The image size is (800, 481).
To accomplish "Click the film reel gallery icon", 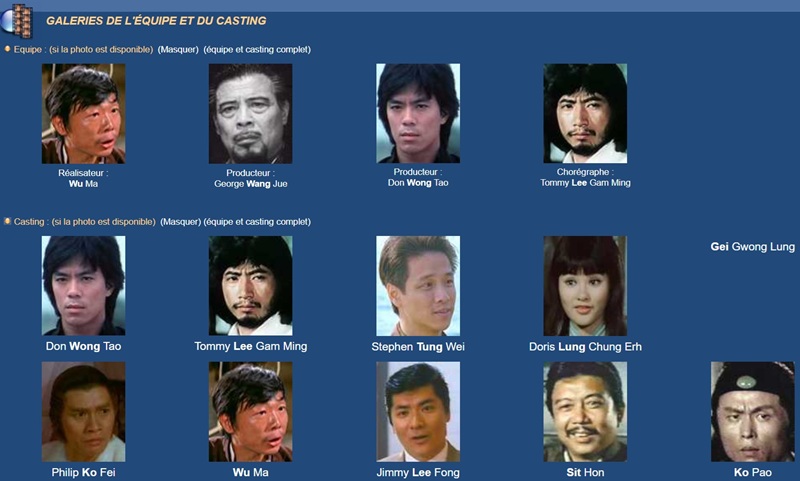I will click(x=16, y=20).
